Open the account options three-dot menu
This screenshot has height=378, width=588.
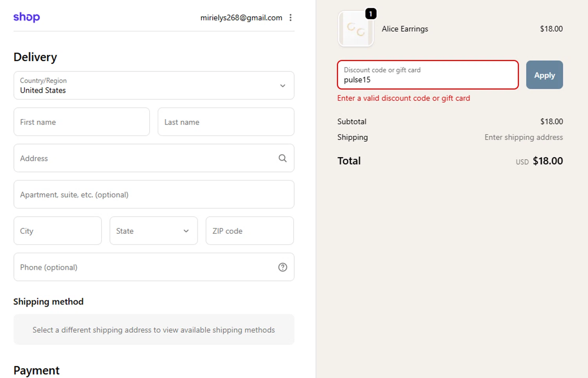pyautogui.click(x=290, y=18)
